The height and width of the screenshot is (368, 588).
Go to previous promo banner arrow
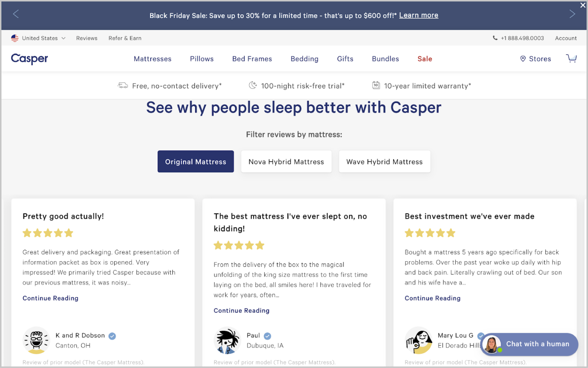coord(16,14)
